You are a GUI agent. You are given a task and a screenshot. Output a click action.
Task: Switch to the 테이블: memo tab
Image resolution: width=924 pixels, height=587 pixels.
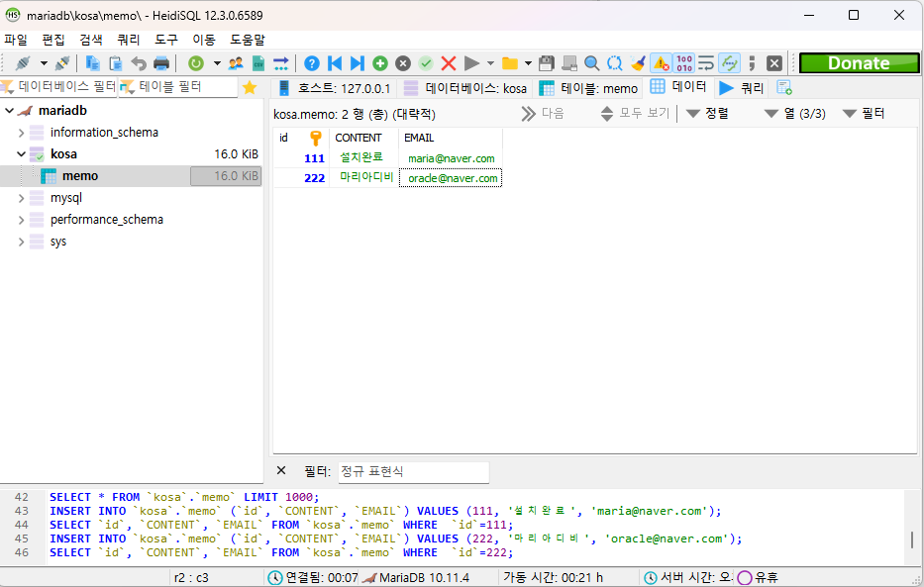pos(588,88)
